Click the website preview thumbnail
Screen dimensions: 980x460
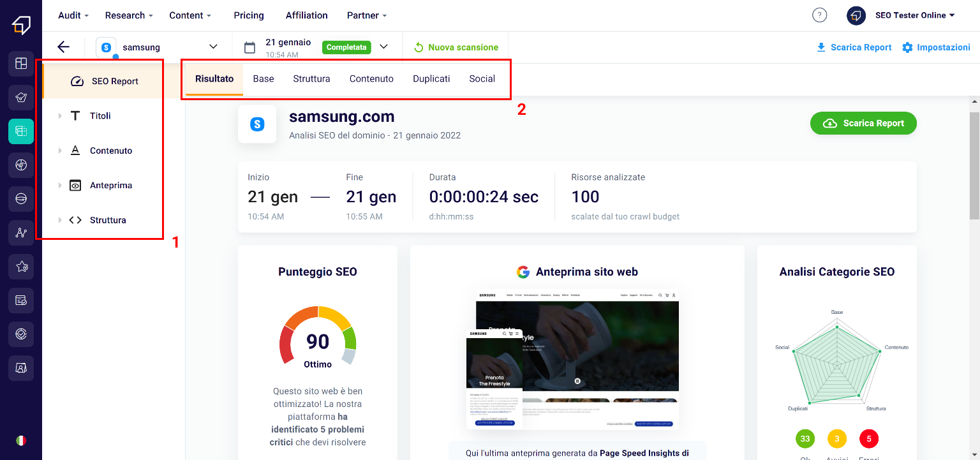pyautogui.click(x=577, y=359)
